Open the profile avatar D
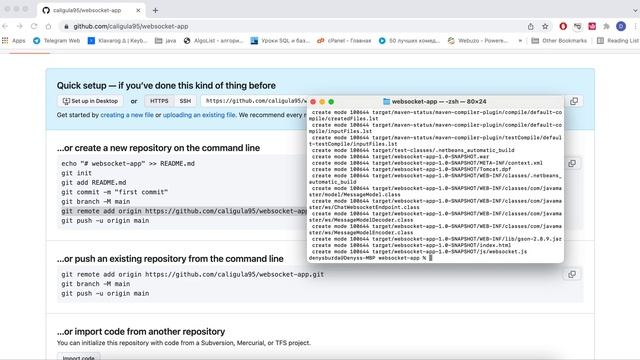Screen dimensions: 640x360 click(621, 26)
